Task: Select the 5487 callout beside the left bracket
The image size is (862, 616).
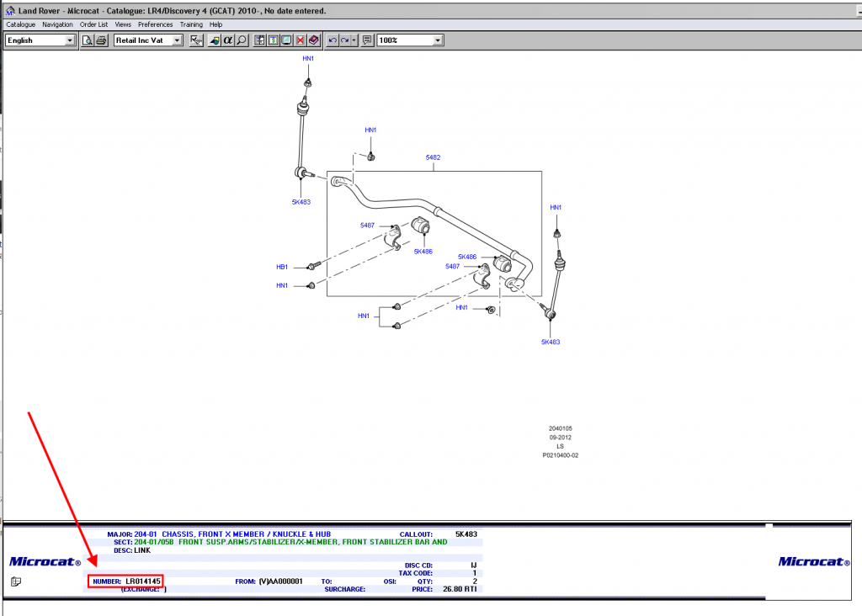Action: [367, 226]
